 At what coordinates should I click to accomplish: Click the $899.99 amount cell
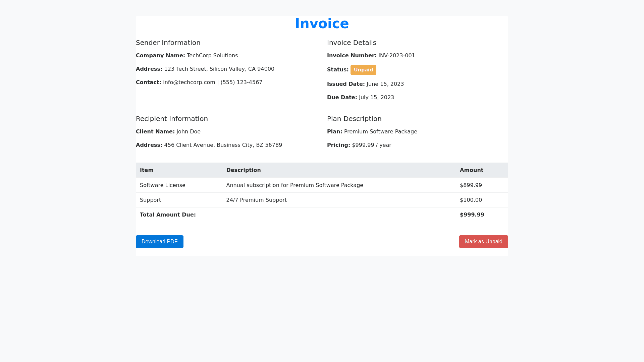[471, 185]
